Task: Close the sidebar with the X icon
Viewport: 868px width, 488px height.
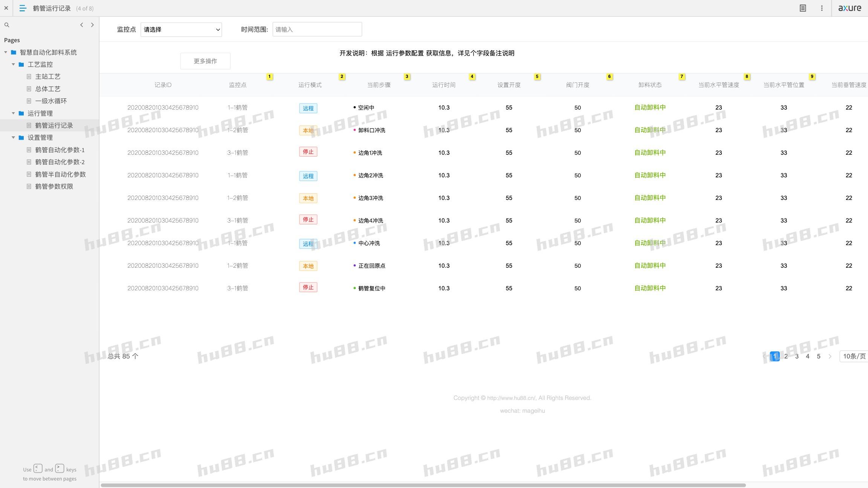Action: (6, 8)
